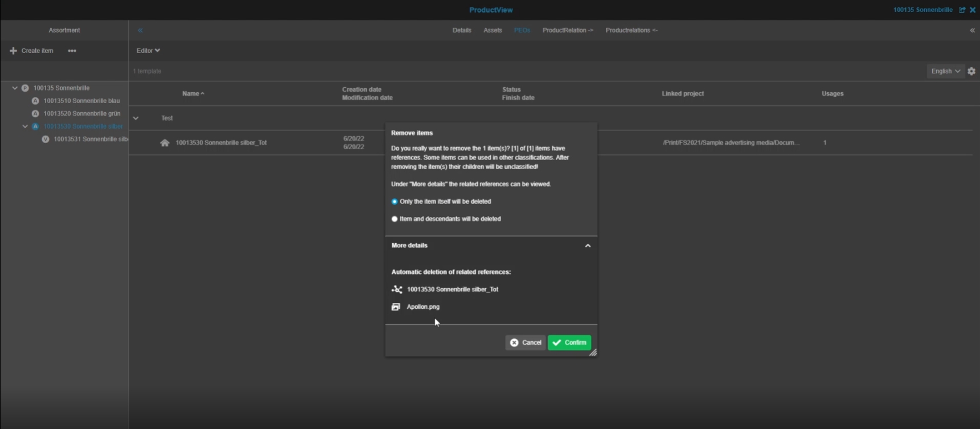Click the relation icon for Sonnenbrille silber_Tot
Image resolution: width=980 pixels, height=429 pixels.
tap(397, 289)
